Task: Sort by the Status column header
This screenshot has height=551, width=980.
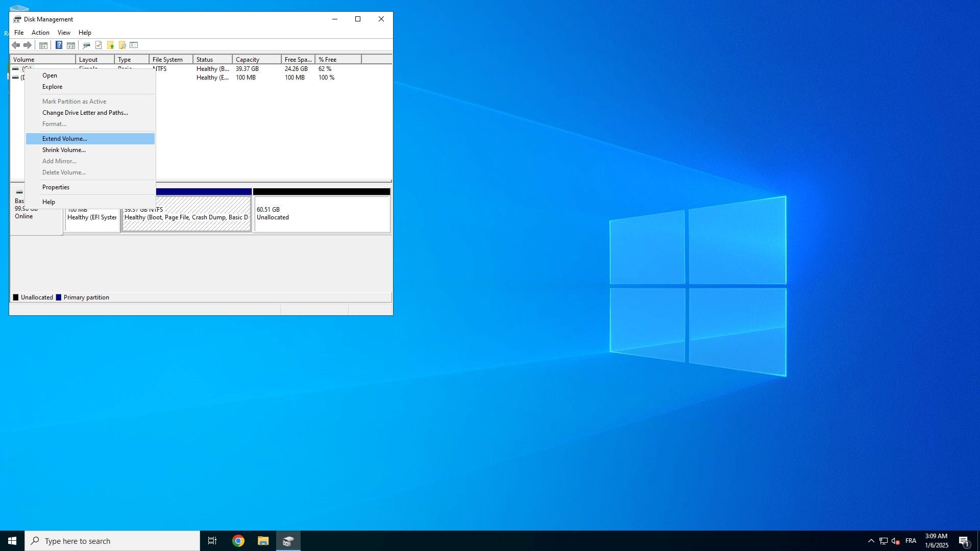Action: tap(213, 60)
